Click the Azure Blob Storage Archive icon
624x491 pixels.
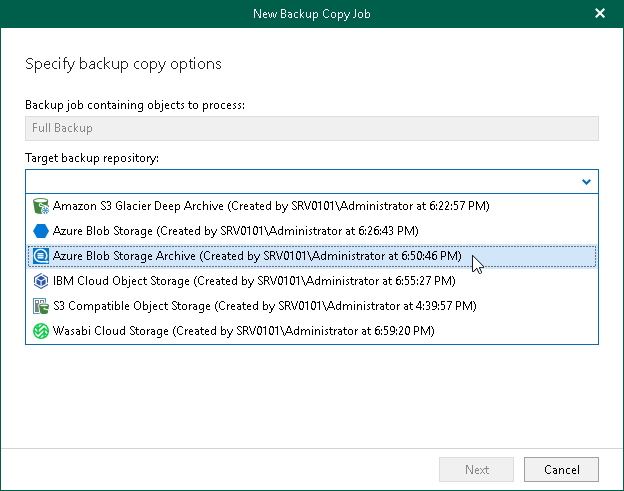tap(41, 256)
